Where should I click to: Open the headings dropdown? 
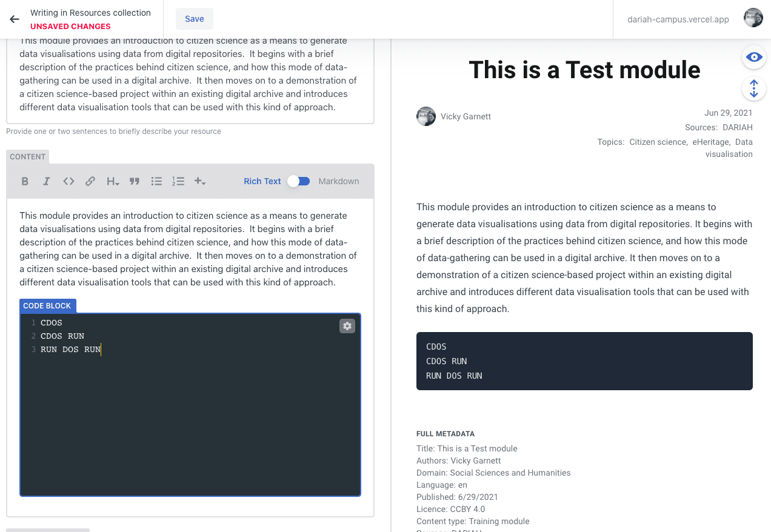click(113, 181)
